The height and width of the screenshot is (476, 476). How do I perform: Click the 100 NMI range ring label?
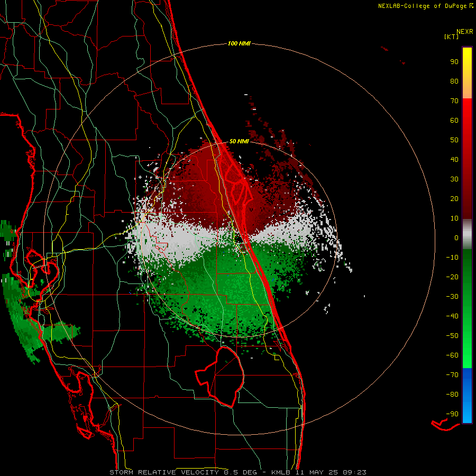point(239,44)
